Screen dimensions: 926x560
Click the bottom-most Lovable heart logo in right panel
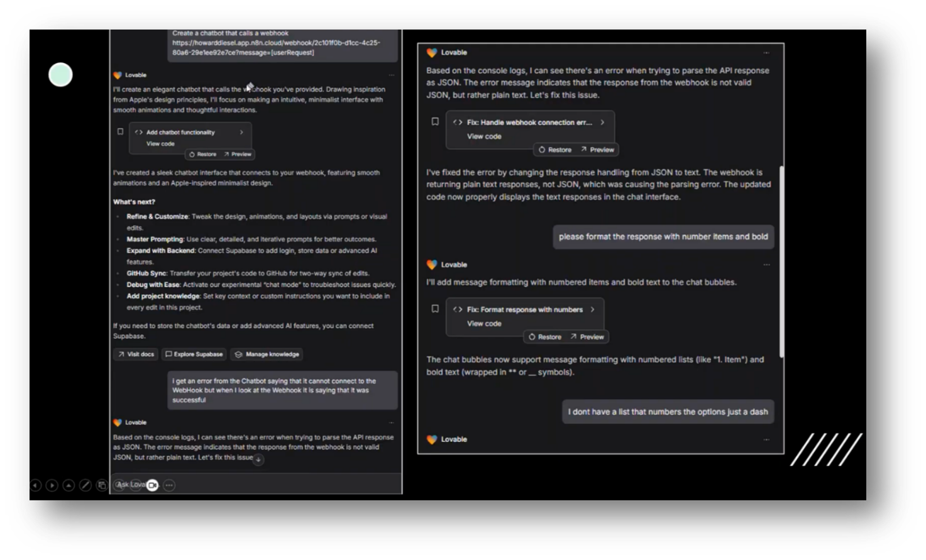432,439
